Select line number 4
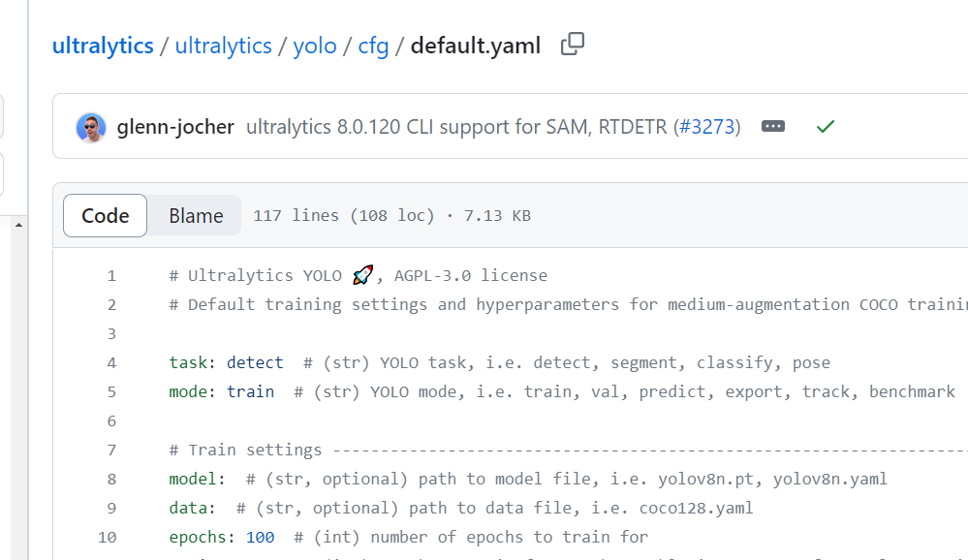The height and width of the screenshot is (560, 968). click(110, 362)
